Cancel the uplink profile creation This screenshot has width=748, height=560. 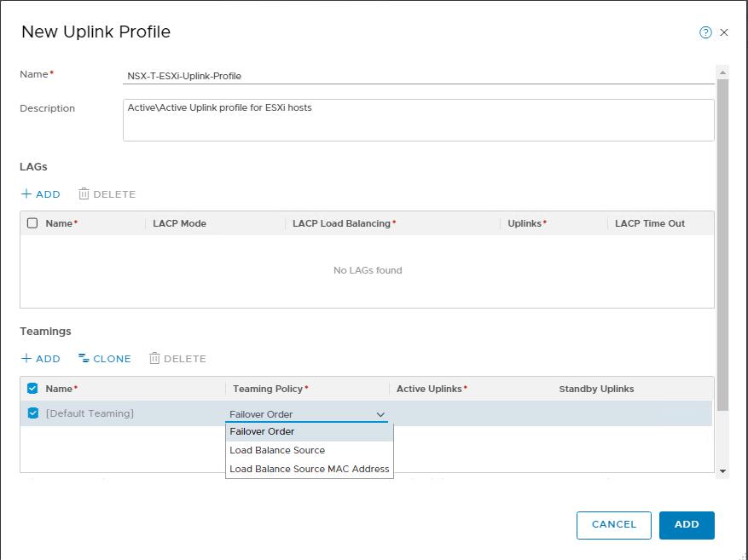tap(613, 525)
